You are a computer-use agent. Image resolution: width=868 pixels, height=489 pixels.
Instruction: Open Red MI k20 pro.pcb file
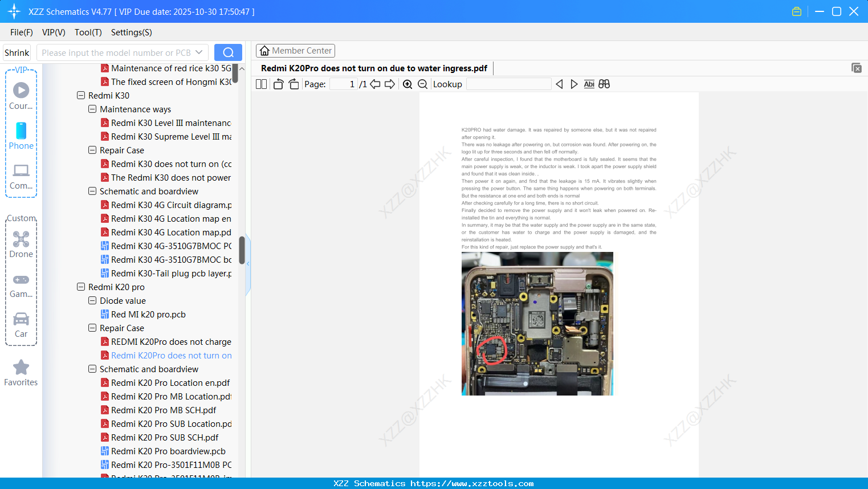point(143,315)
